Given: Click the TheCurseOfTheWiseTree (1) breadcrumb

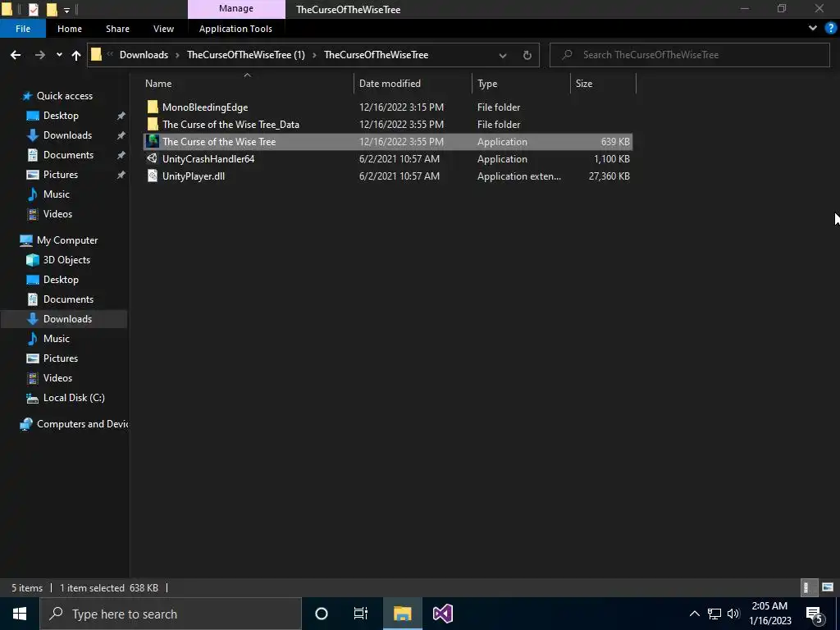Looking at the screenshot, I should (x=246, y=55).
